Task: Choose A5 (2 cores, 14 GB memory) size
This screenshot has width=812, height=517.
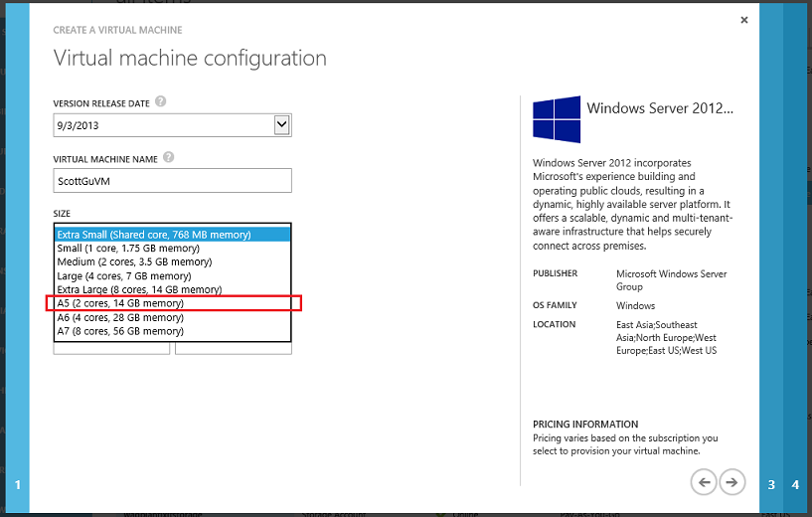Action: 173,303
